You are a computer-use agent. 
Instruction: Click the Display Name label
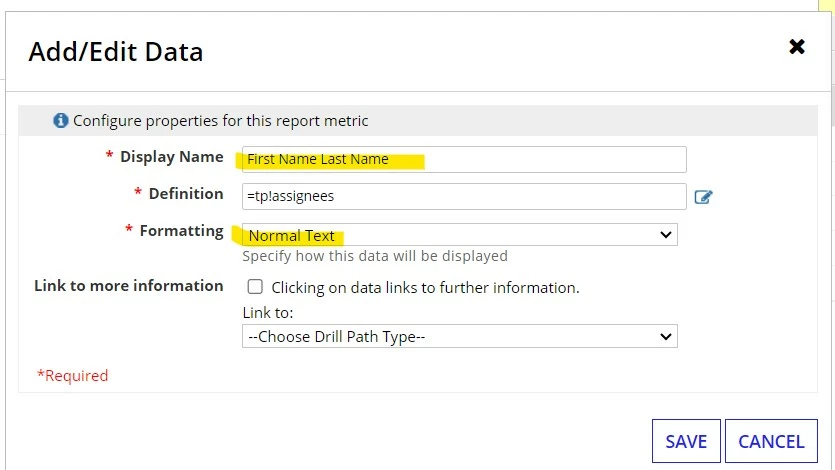click(171, 157)
